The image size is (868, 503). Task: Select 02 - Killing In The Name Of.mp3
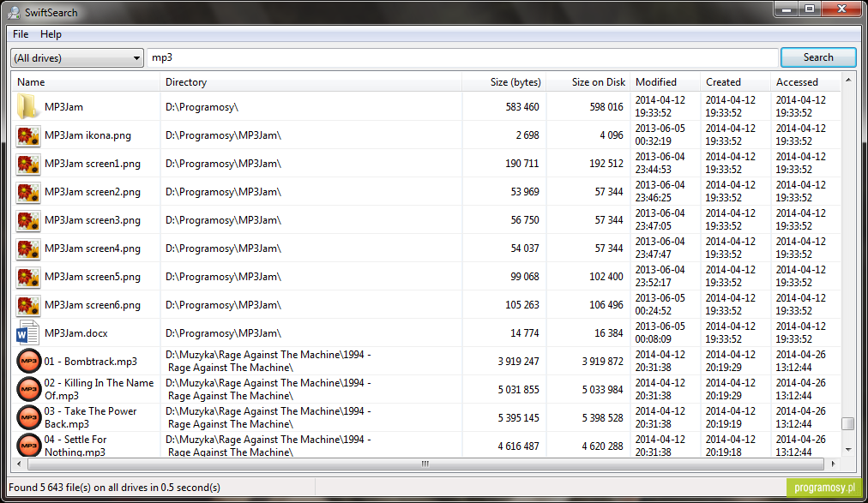tap(99, 390)
